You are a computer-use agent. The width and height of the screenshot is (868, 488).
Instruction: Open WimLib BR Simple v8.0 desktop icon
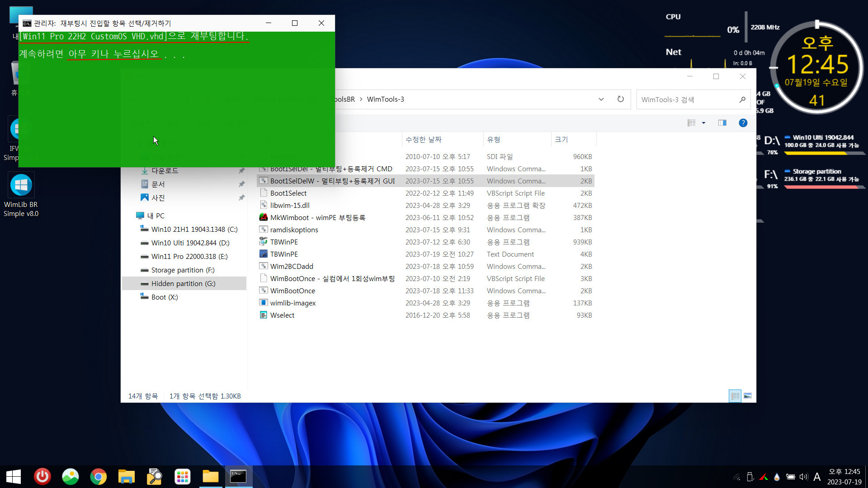click(21, 195)
